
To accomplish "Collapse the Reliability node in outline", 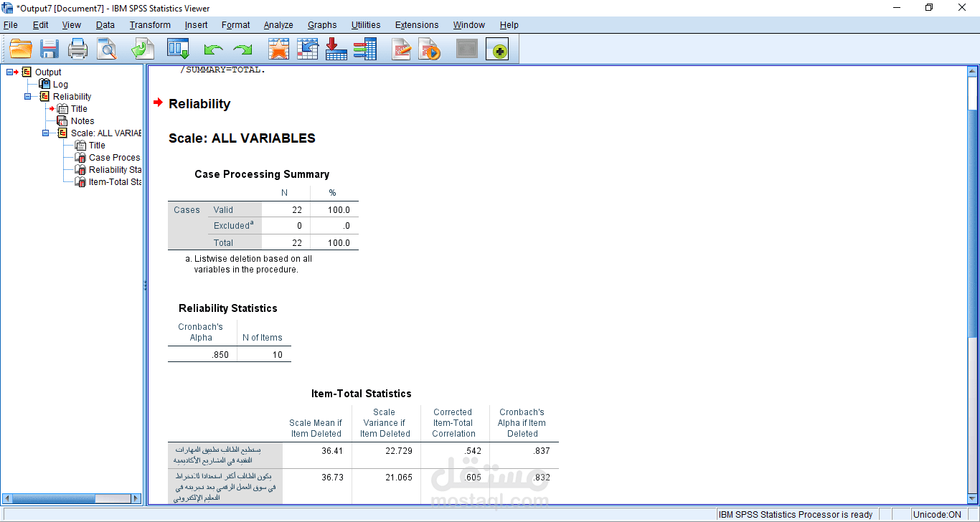I will [28, 96].
